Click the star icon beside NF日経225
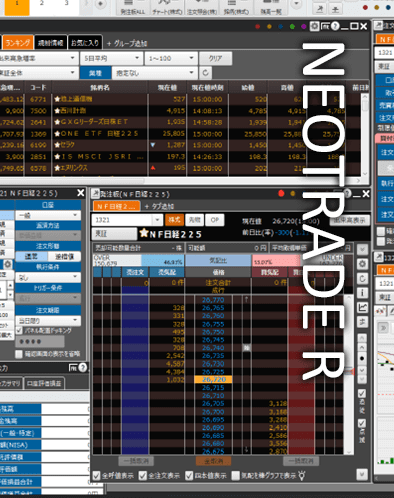The height and width of the screenshot is (498, 394). coord(144,233)
